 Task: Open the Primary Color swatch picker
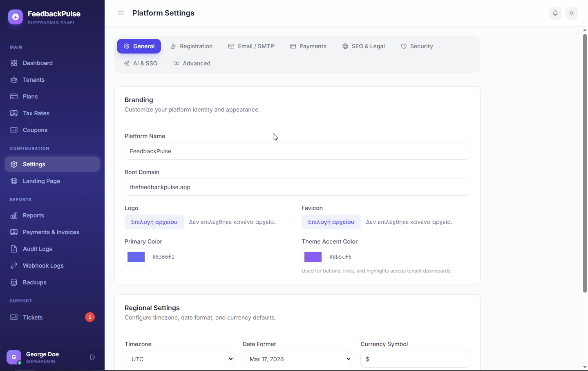pyautogui.click(x=136, y=257)
